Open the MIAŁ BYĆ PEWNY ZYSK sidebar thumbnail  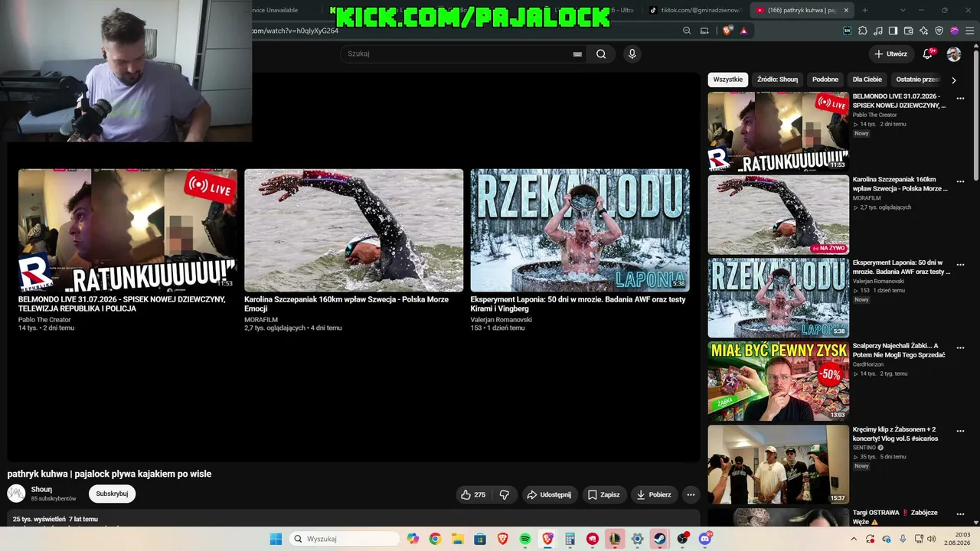click(x=778, y=381)
